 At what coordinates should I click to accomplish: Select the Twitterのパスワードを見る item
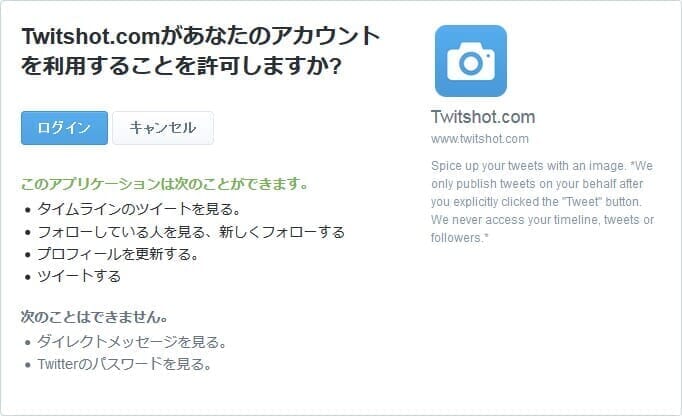124,364
